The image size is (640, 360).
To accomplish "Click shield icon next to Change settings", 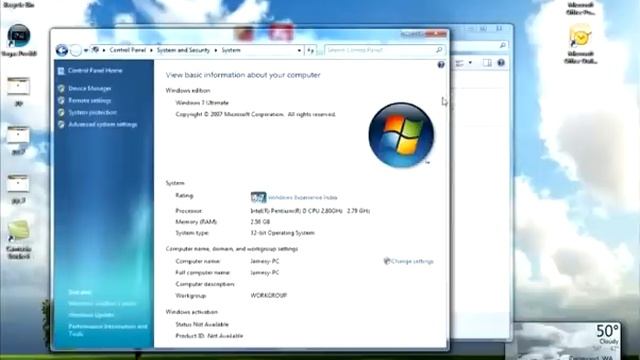I will pos(387,261).
